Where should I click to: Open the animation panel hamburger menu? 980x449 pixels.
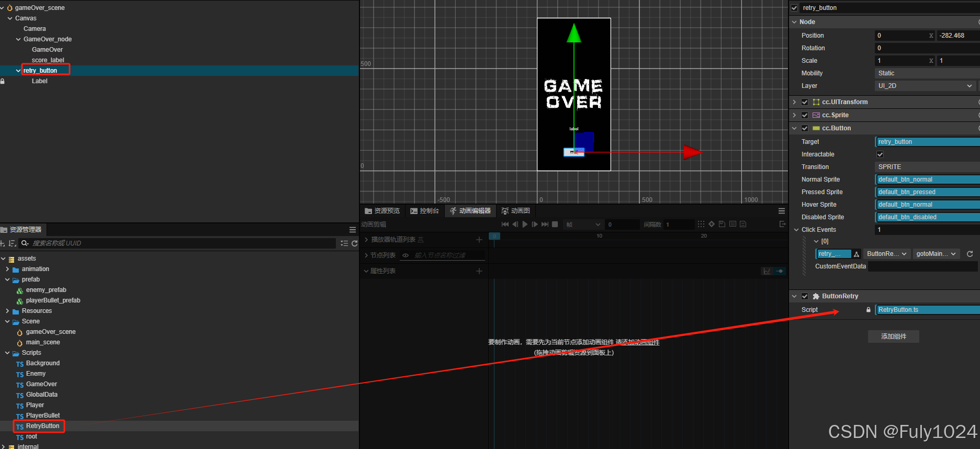pos(781,211)
